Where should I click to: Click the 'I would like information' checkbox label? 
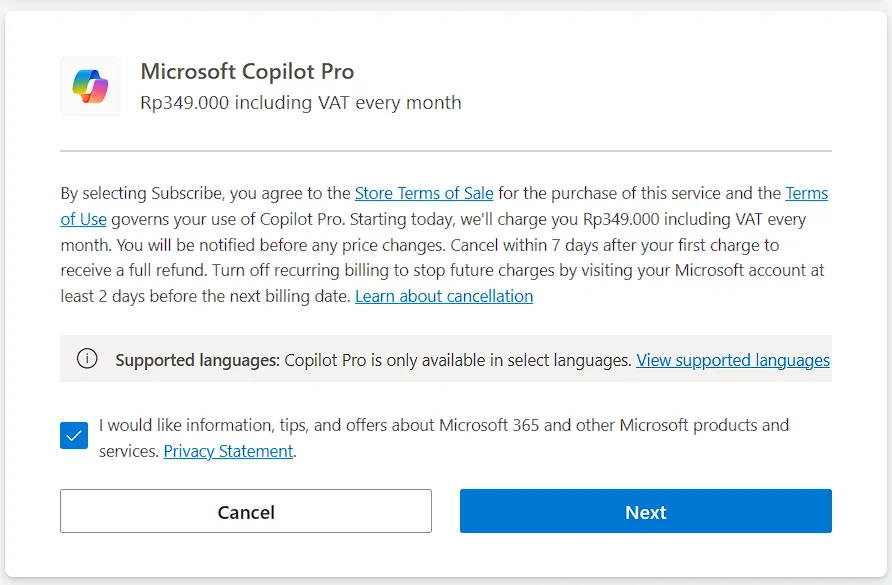click(x=443, y=425)
